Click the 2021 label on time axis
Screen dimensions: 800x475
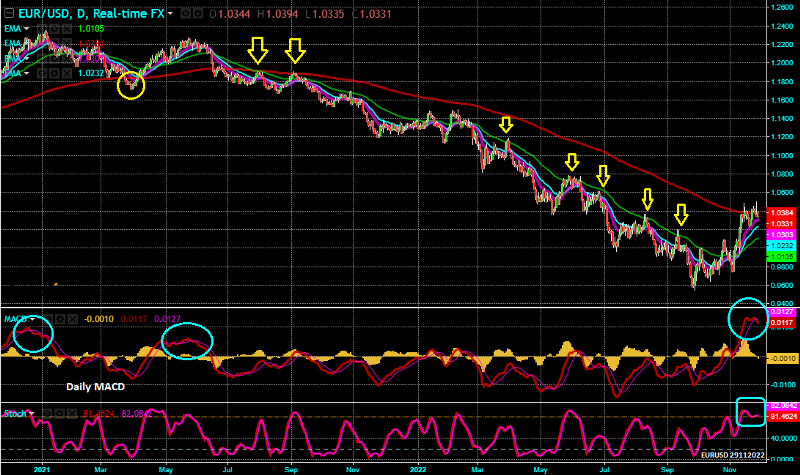tap(42, 469)
